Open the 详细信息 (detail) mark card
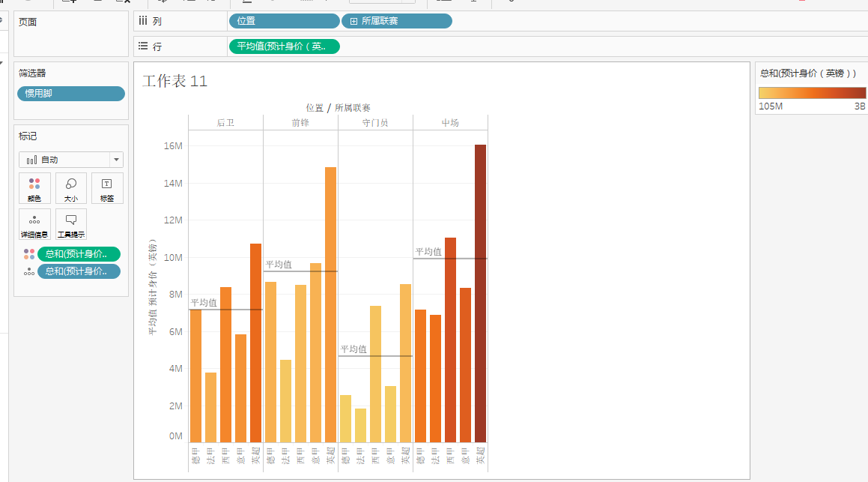Image resolution: width=868 pixels, height=482 pixels. [34, 224]
